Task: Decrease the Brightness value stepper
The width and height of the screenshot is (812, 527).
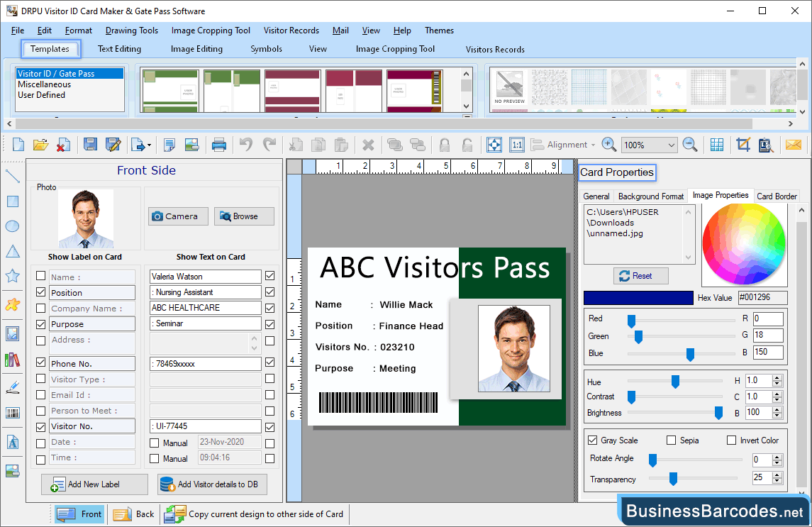Action: click(x=777, y=416)
